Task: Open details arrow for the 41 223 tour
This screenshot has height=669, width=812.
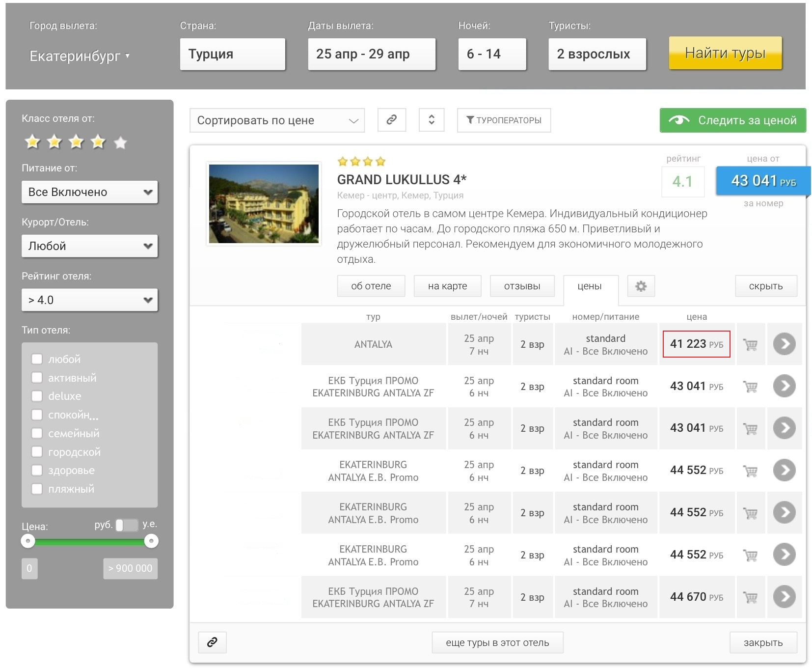Action: coord(784,344)
